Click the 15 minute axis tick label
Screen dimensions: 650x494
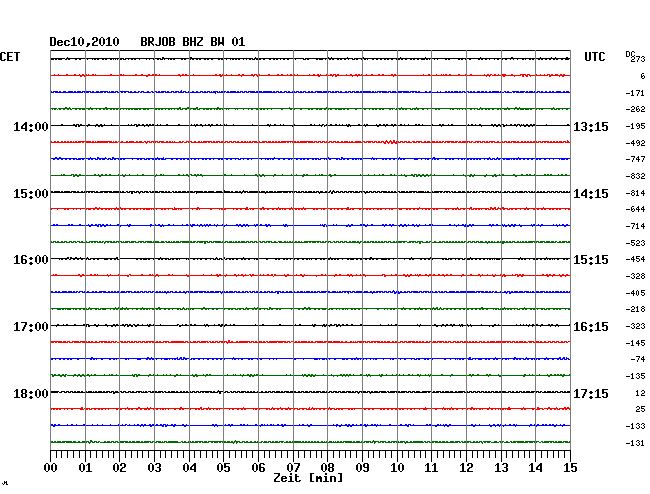pos(570,467)
